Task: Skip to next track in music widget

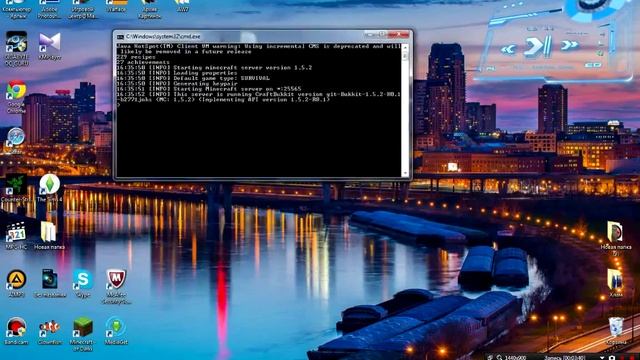Action: click(x=570, y=45)
